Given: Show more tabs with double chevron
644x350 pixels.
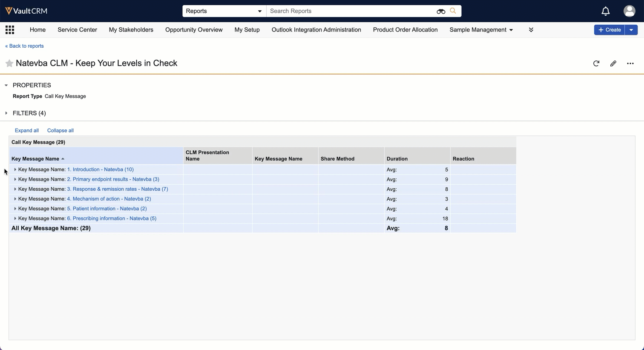Looking at the screenshot, I should (x=531, y=30).
